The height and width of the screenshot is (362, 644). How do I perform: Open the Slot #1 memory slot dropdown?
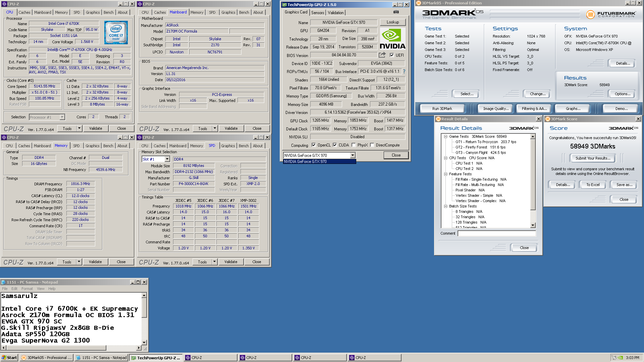click(167, 159)
